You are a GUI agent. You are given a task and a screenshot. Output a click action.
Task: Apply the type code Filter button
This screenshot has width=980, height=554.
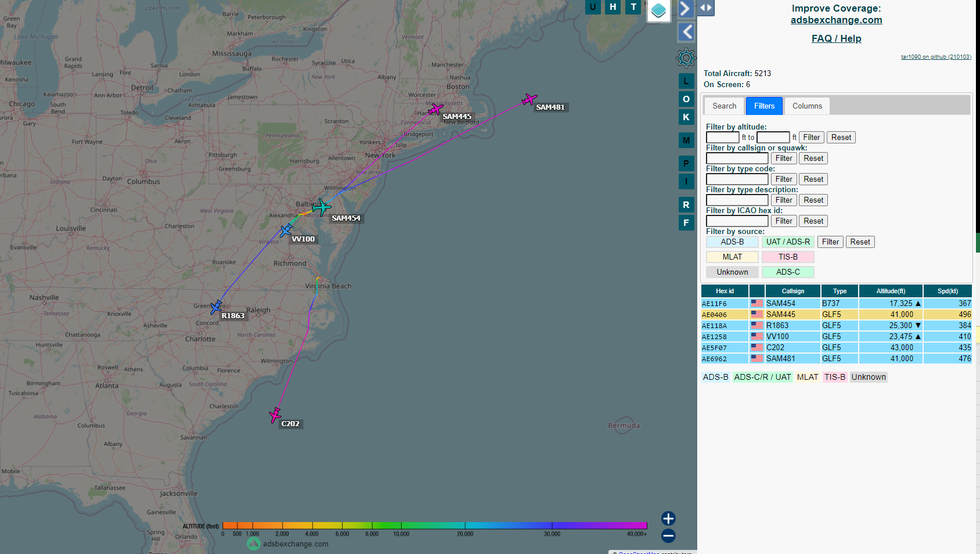[x=783, y=179]
